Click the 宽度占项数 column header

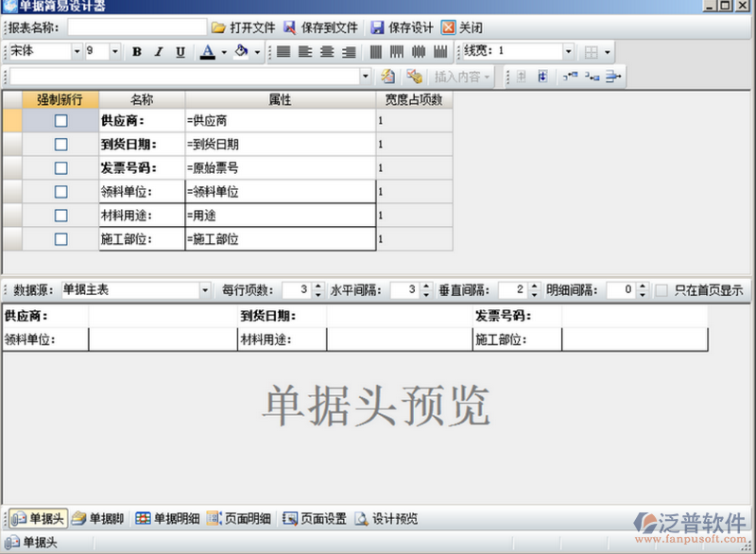(414, 100)
